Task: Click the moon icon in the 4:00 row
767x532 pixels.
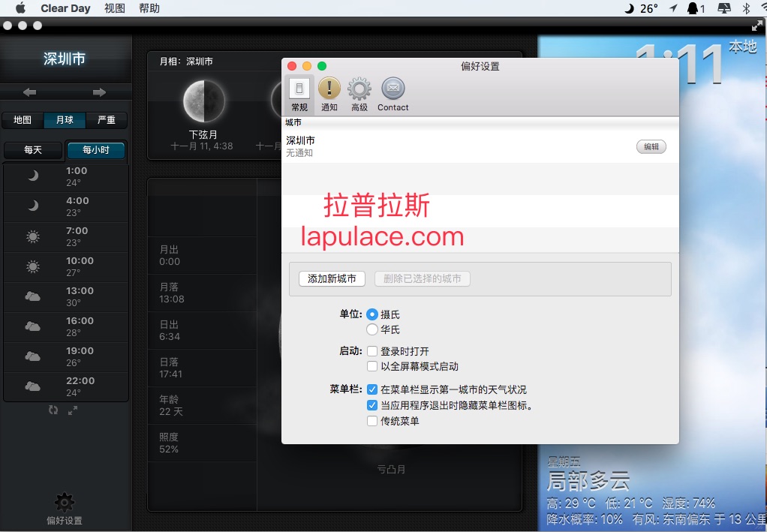Action: click(33, 206)
